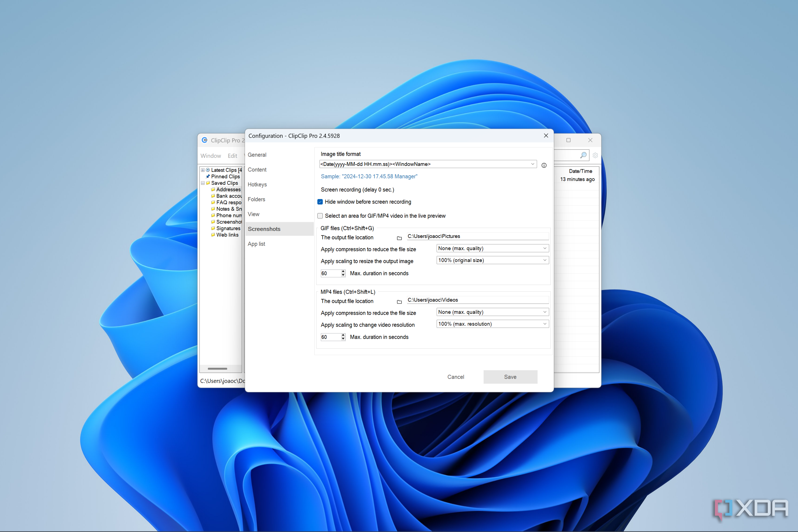Open the App list settings tab
This screenshot has width=798, height=532.
tap(256, 244)
